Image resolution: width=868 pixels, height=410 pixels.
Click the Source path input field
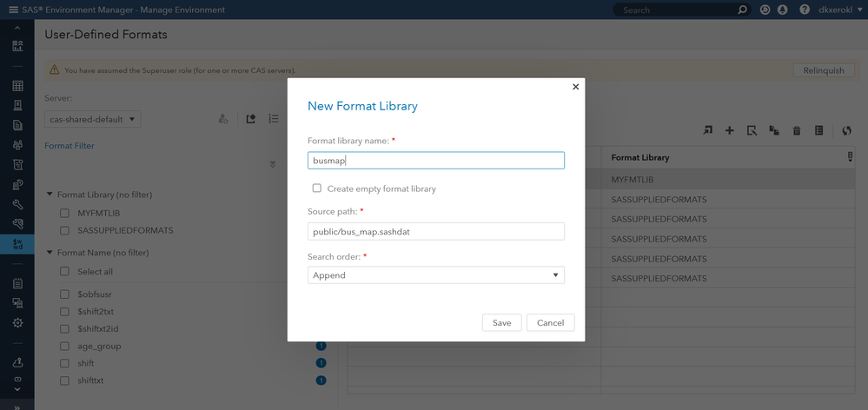[x=436, y=231]
